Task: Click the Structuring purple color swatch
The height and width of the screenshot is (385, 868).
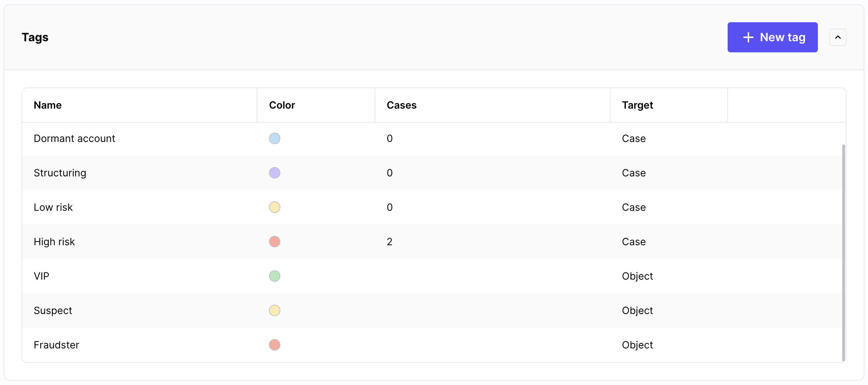Action: point(275,173)
